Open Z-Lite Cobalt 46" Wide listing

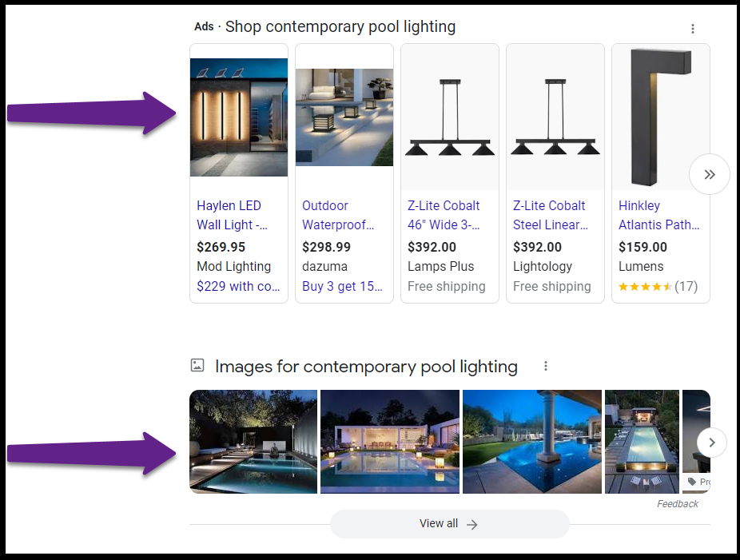[444, 215]
